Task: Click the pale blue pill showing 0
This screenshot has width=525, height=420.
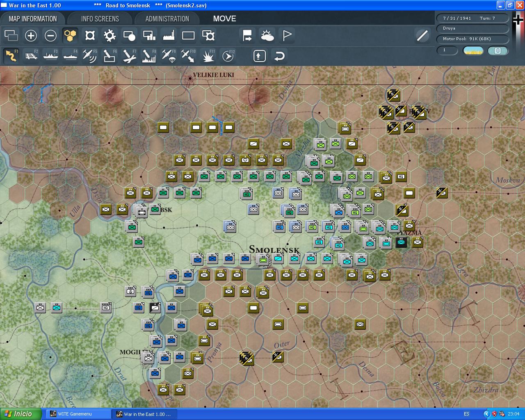Action: point(498,50)
